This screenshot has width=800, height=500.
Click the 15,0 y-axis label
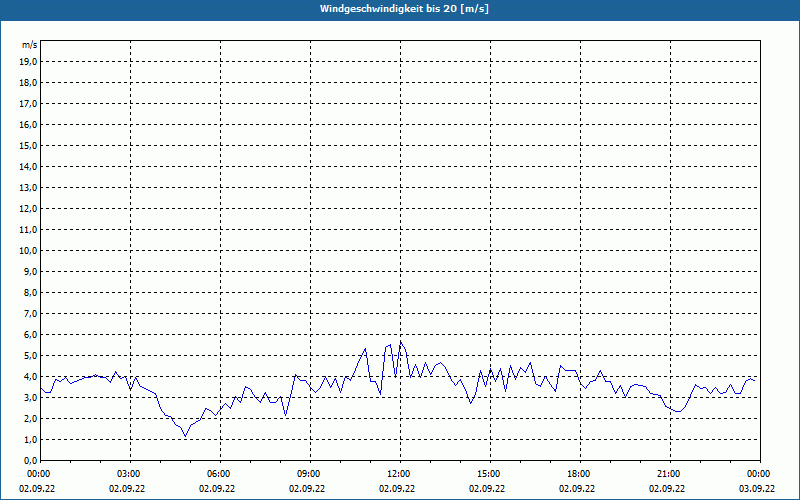(29, 145)
